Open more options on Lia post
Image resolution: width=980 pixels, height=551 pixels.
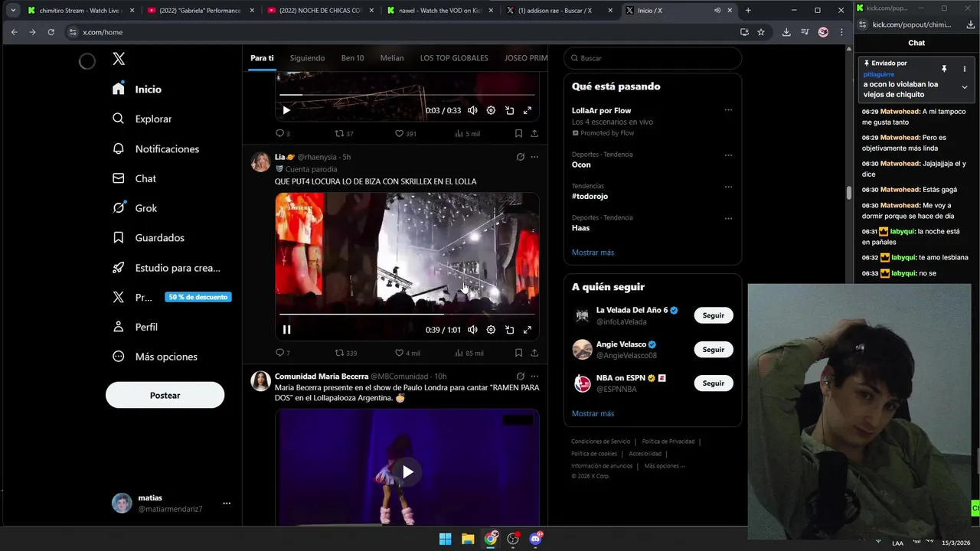[534, 157]
